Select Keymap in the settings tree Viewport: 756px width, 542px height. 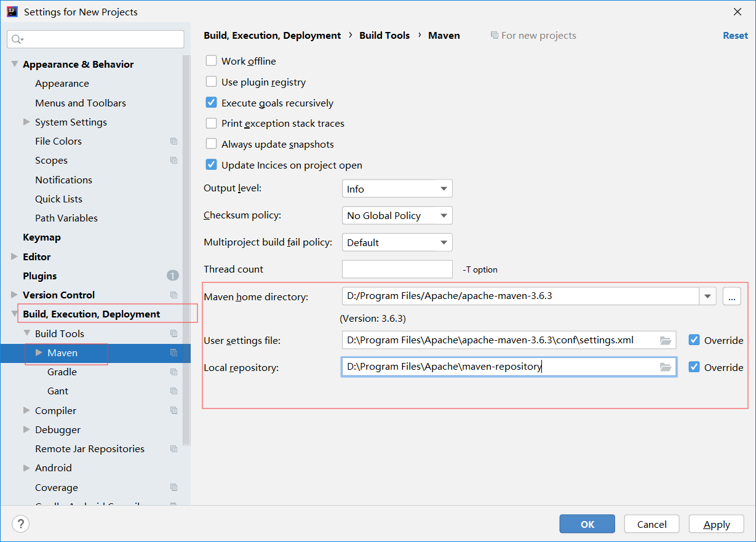click(42, 237)
